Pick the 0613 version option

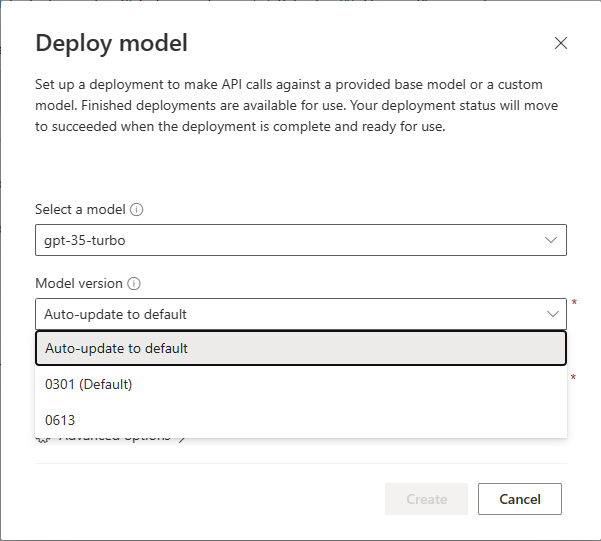[x=300, y=420]
